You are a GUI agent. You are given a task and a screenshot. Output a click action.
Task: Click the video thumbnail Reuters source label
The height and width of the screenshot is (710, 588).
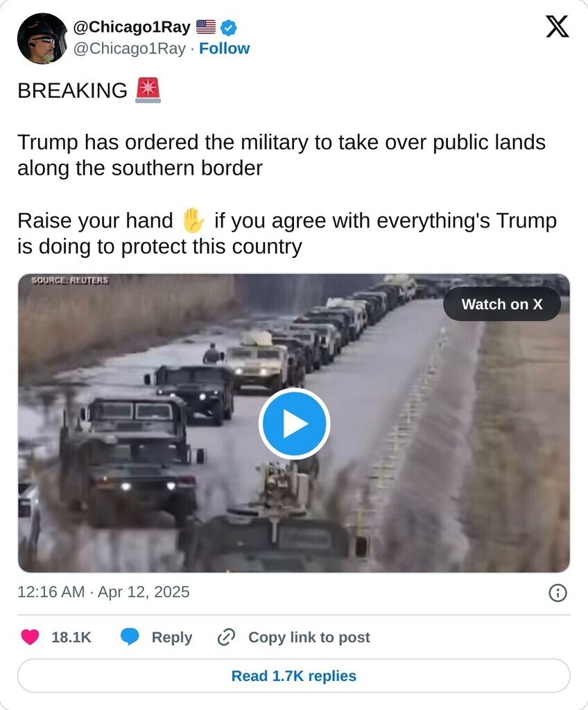[70, 280]
